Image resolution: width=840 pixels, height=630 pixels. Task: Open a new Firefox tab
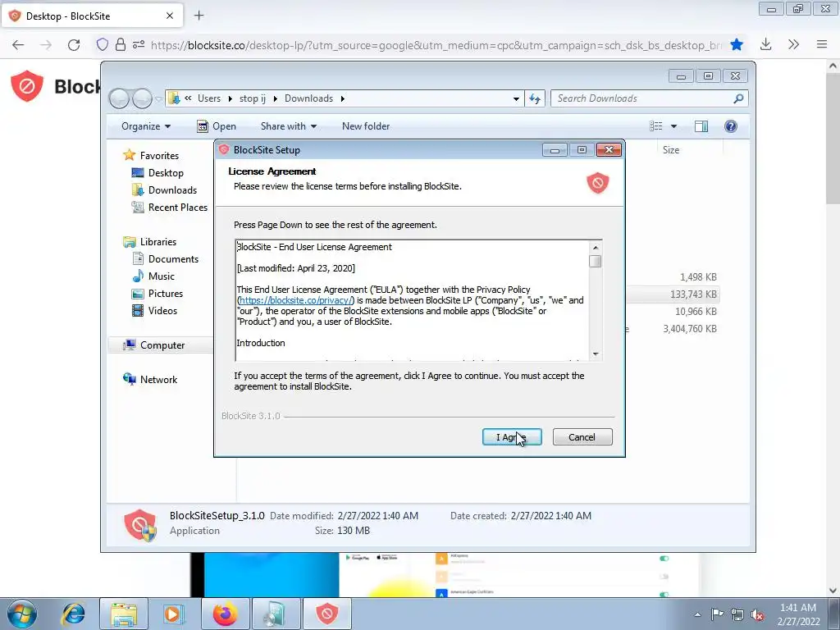click(x=199, y=16)
